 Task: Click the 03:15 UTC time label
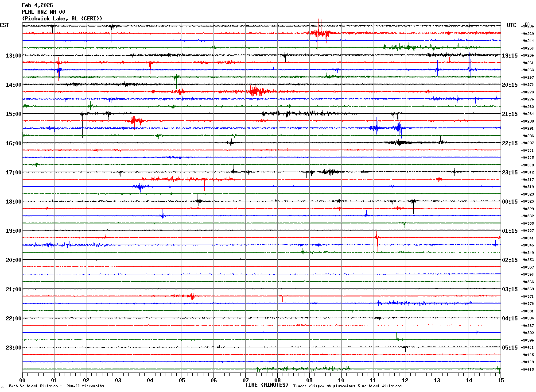(x=510, y=289)
